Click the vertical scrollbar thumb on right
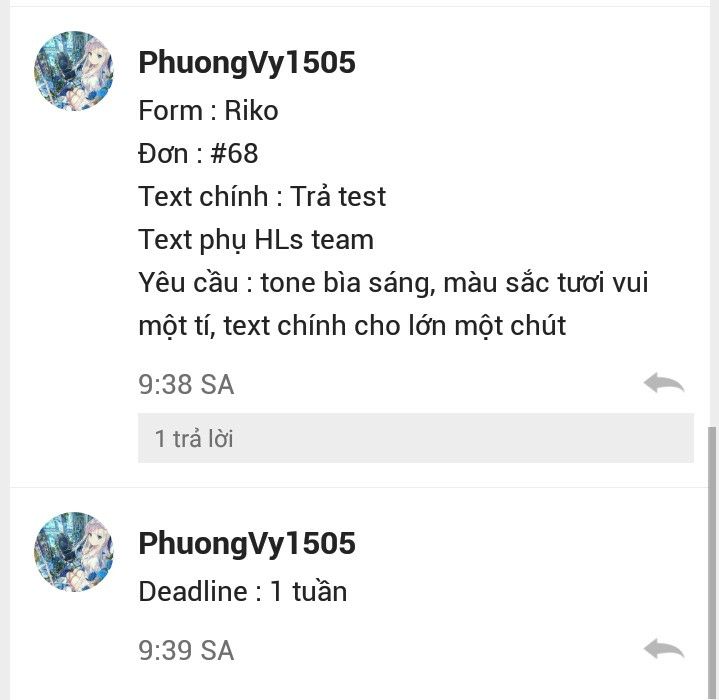 pos(712,563)
